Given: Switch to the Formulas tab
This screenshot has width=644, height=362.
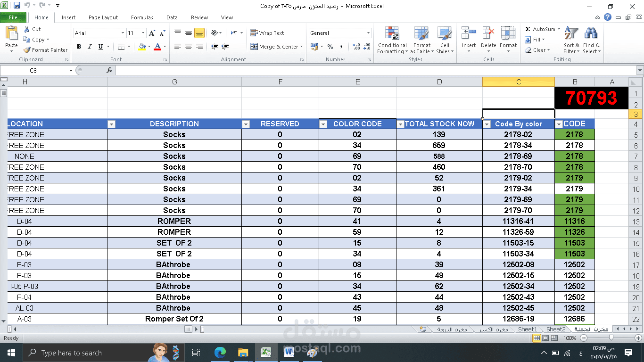Looking at the screenshot, I should click(142, 17).
